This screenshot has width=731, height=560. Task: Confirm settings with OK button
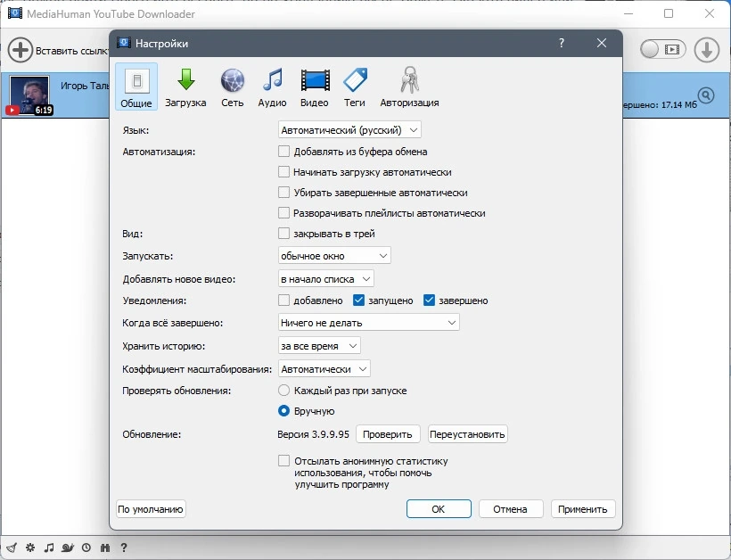coord(439,509)
